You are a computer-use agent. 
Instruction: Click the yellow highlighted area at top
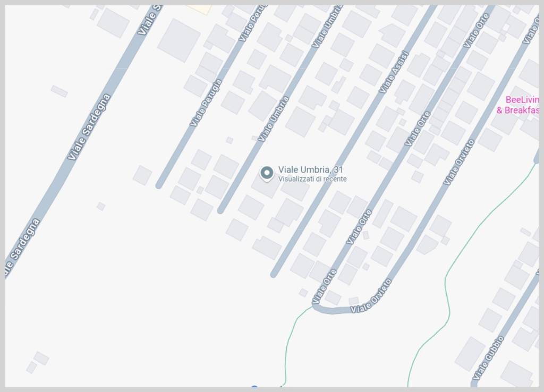click(200, 10)
